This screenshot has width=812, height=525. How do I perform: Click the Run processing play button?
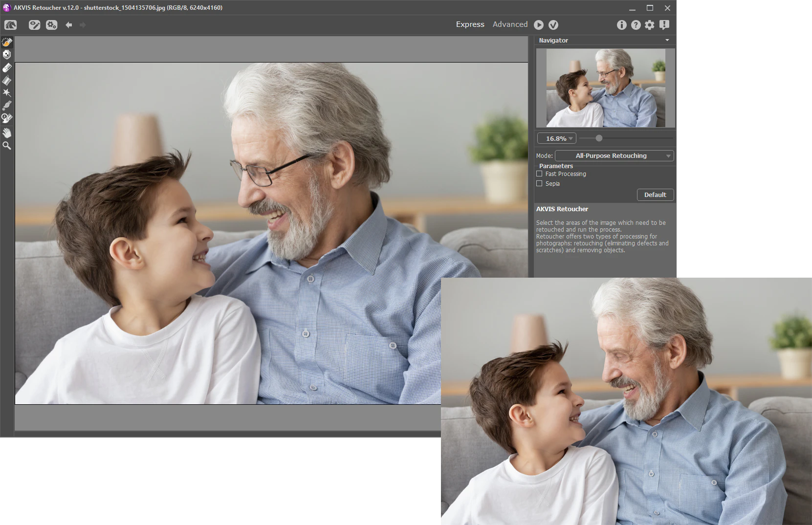click(x=539, y=25)
